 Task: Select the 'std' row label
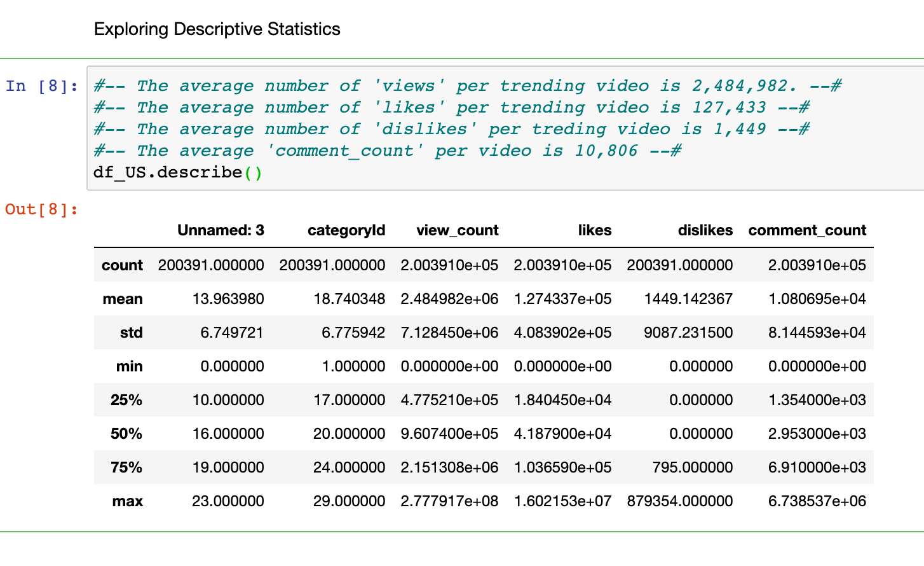pyautogui.click(x=131, y=333)
